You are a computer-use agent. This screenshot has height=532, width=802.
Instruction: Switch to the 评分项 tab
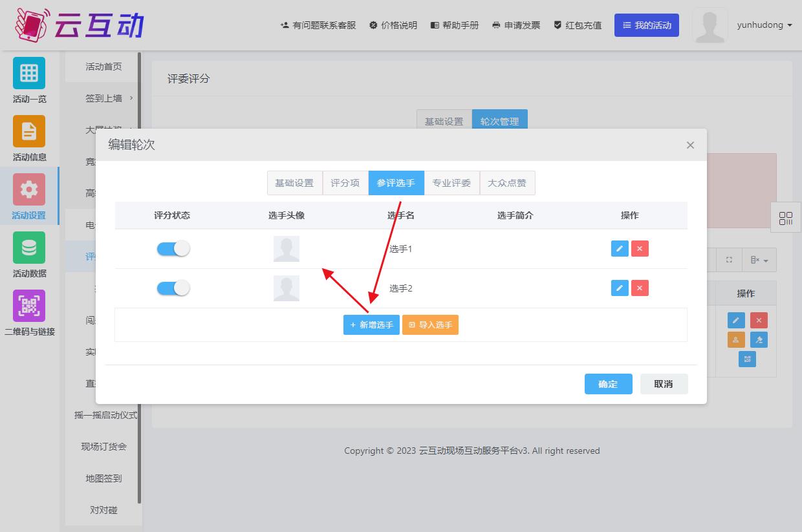[345, 183]
